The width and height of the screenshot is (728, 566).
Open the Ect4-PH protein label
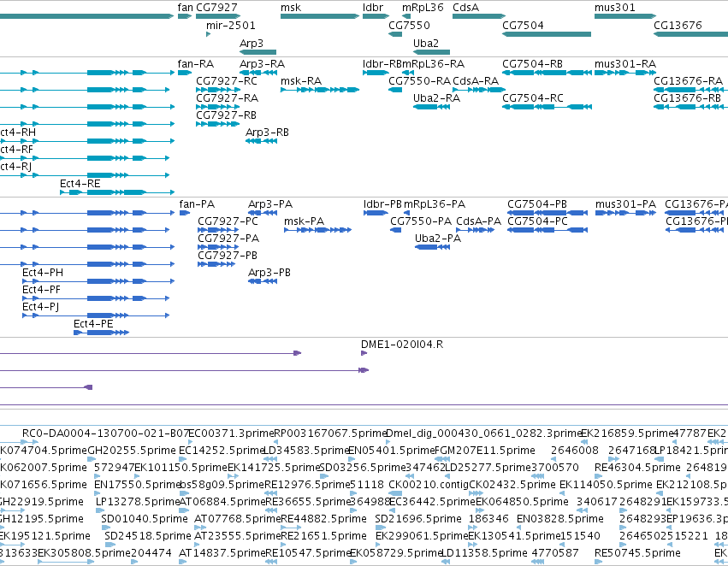[x=43, y=273]
